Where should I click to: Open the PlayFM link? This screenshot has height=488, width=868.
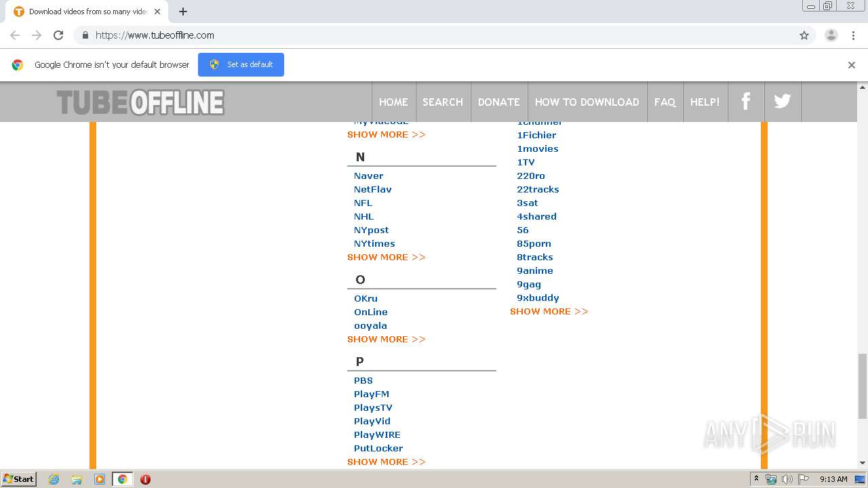click(x=372, y=394)
